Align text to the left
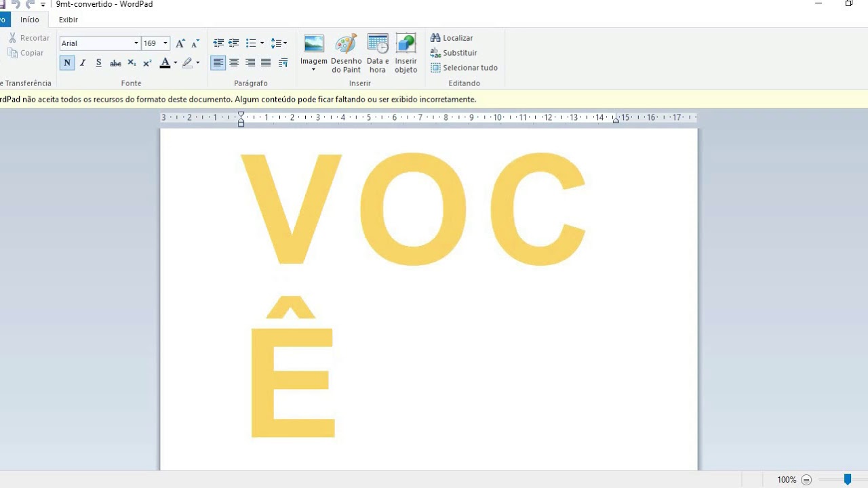 (218, 63)
